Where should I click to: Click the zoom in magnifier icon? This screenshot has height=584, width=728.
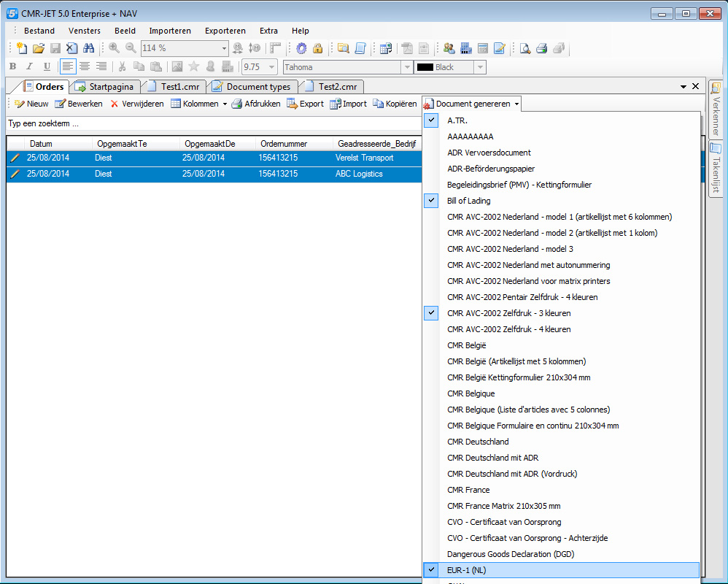115,49
